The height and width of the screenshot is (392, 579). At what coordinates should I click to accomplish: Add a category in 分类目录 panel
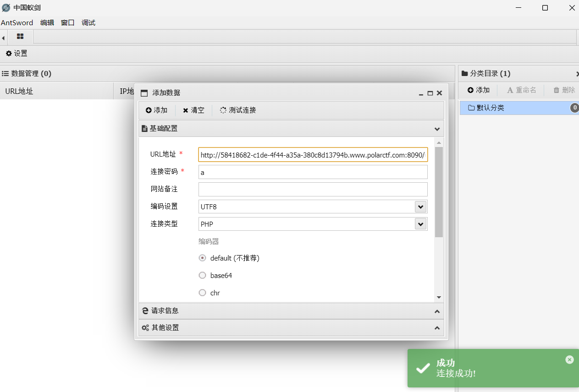tap(479, 90)
